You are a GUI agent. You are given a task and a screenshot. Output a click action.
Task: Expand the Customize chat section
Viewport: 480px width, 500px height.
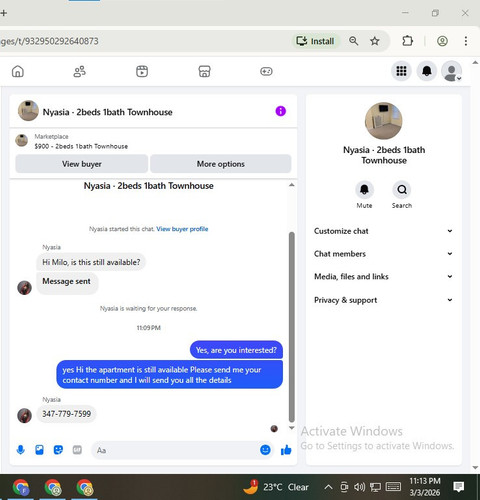click(x=383, y=231)
